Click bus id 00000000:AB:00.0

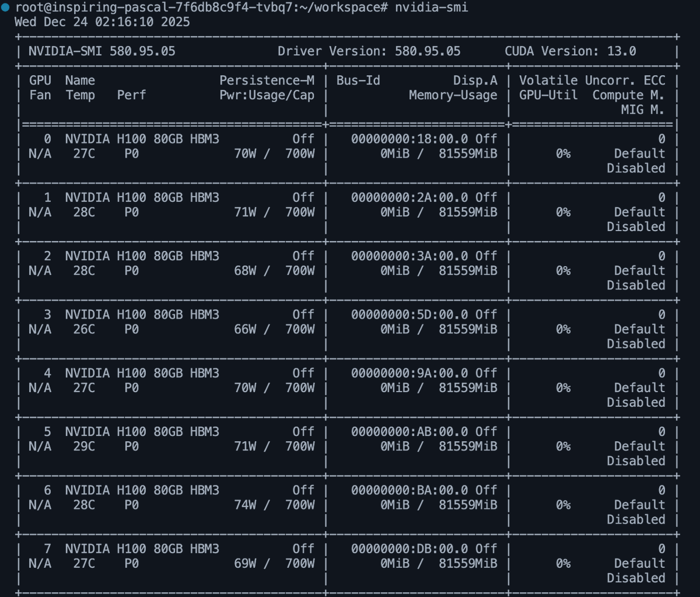(409, 431)
